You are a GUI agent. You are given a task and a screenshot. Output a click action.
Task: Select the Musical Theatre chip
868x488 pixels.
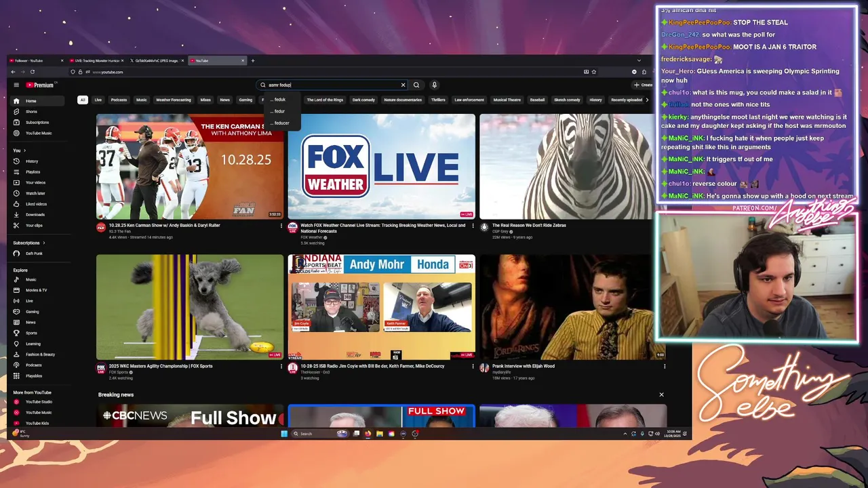tap(507, 100)
